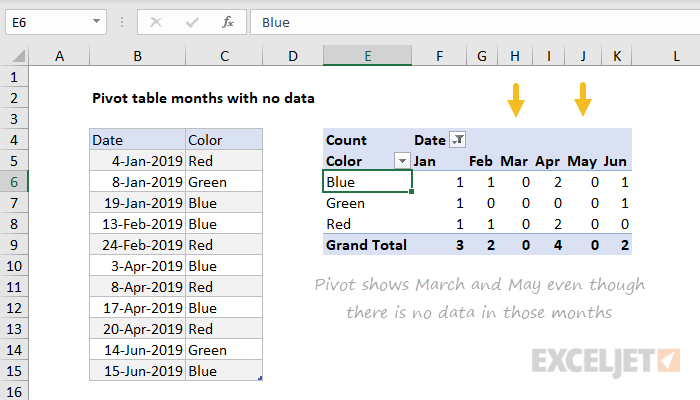Select column J header
This screenshot has height=400, width=700.
(x=583, y=56)
